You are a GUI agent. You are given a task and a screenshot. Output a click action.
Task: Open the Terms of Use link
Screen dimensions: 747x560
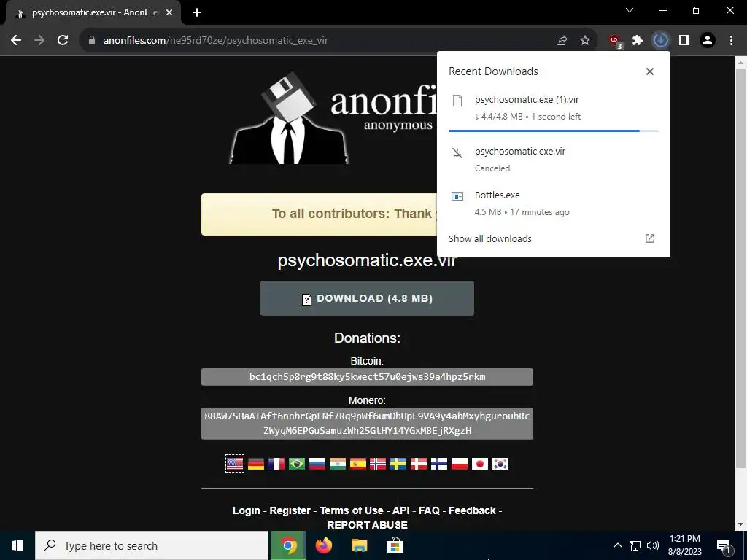tap(352, 510)
